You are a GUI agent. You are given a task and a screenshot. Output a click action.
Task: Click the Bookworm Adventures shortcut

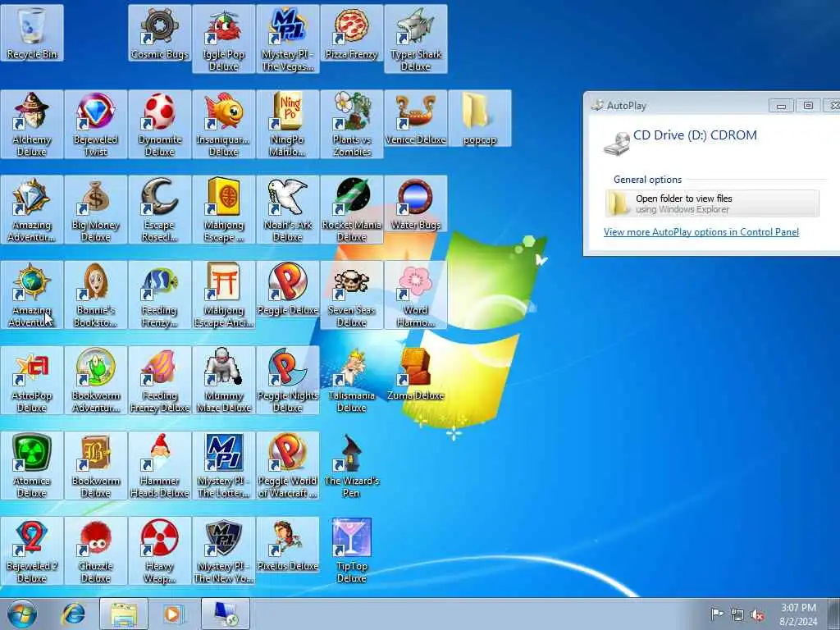click(96, 381)
